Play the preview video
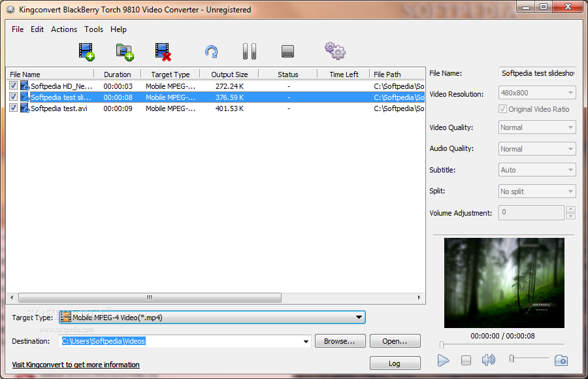588x379 pixels. [x=443, y=361]
